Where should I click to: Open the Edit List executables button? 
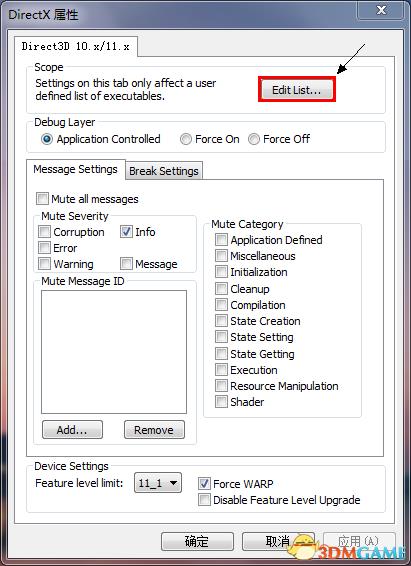point(297,90)
